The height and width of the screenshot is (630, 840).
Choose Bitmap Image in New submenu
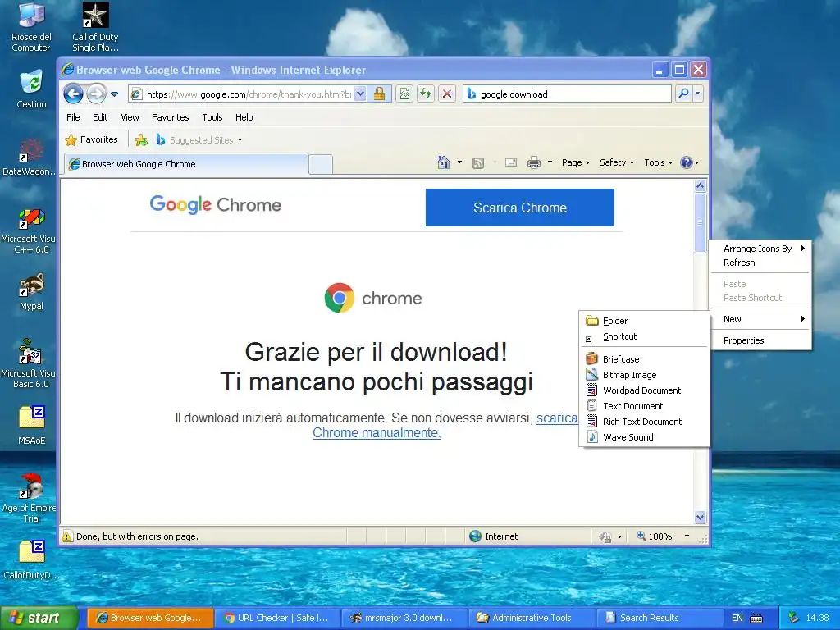[x=645, y=375]
